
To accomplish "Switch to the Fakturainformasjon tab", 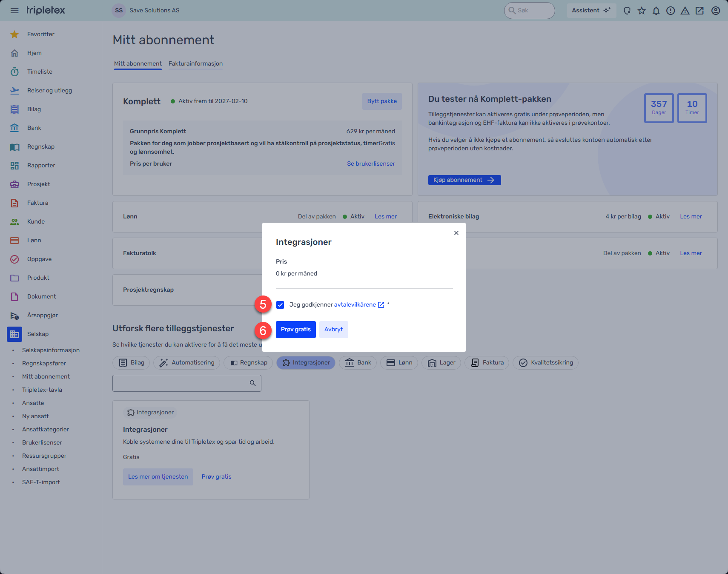I will point(195,63).
